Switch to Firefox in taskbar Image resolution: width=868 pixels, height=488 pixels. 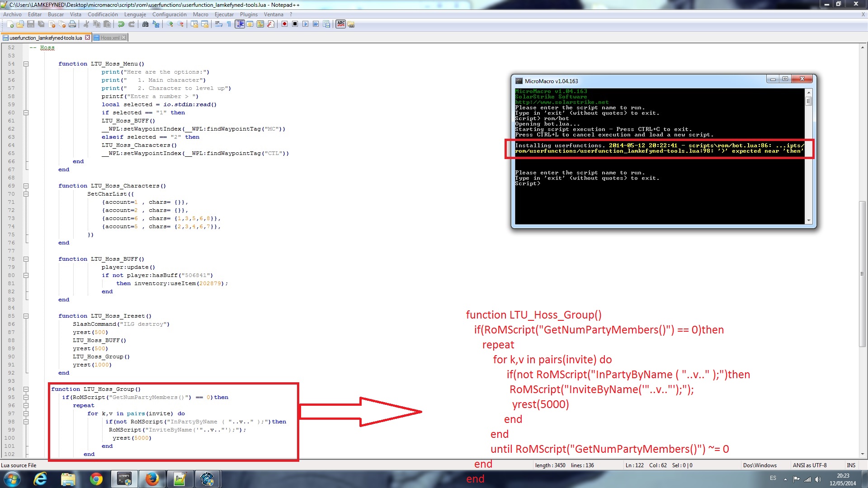(152, 479)
